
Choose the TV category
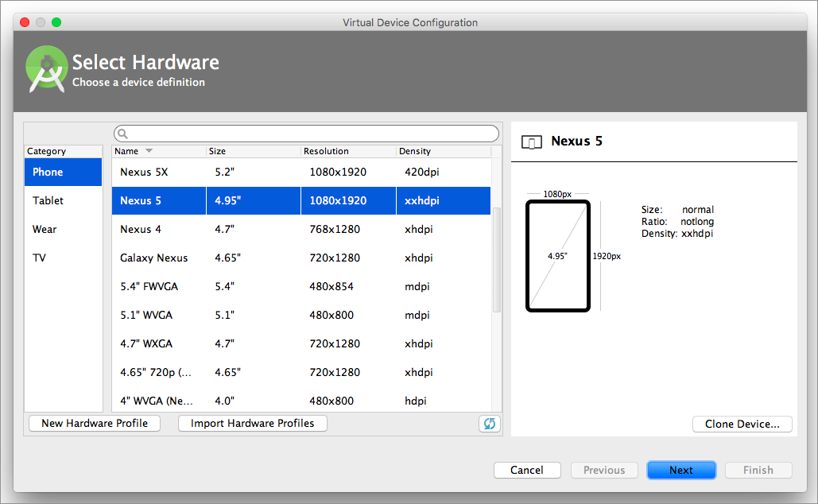(40, 258)
